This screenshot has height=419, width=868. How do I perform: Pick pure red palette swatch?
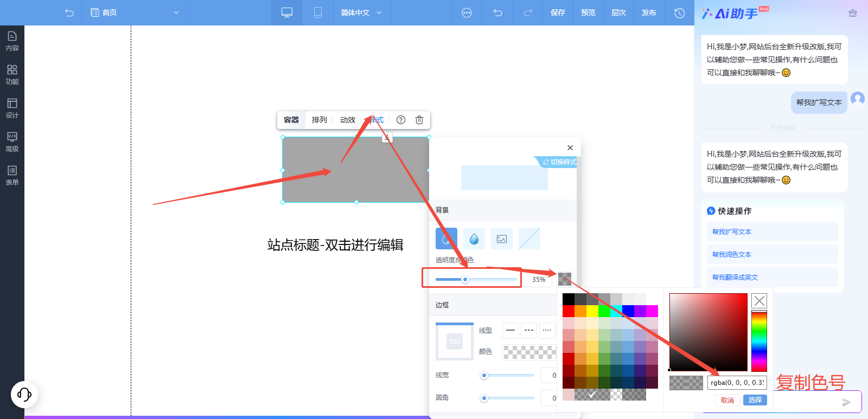569,311
